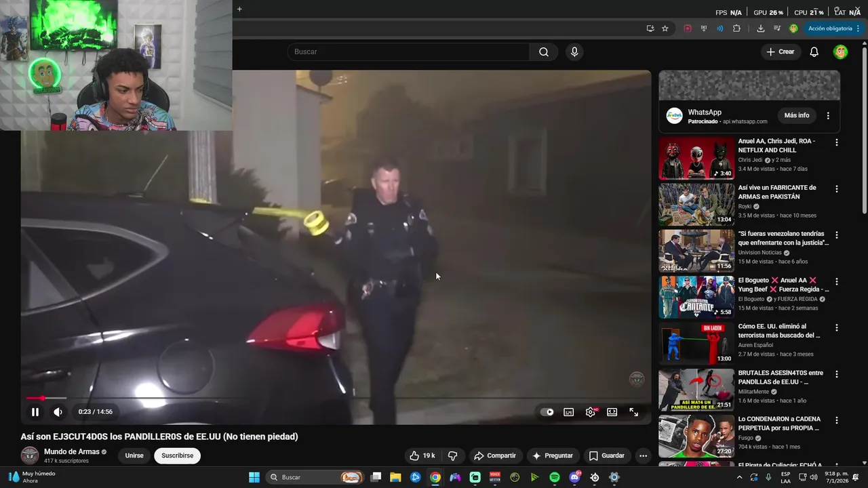Pause the video playback
The height and width of the screenshot is (488, 868).
coord(35,411)
